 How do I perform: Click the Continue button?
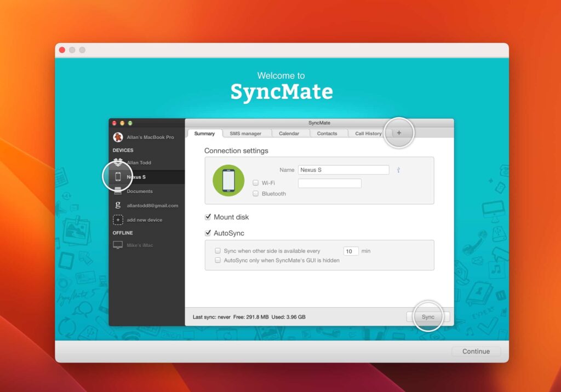[x=476, y=351]
